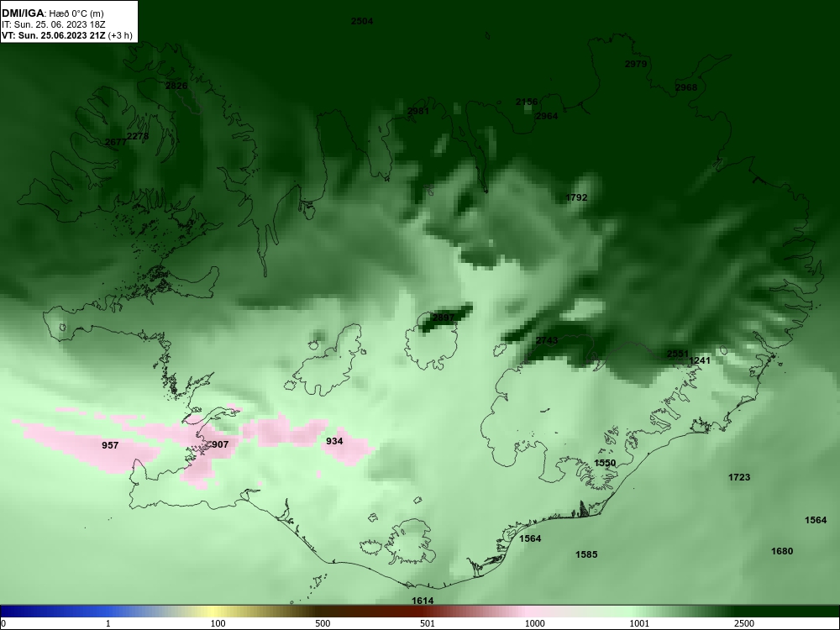Click the 2979 height value

636,65
